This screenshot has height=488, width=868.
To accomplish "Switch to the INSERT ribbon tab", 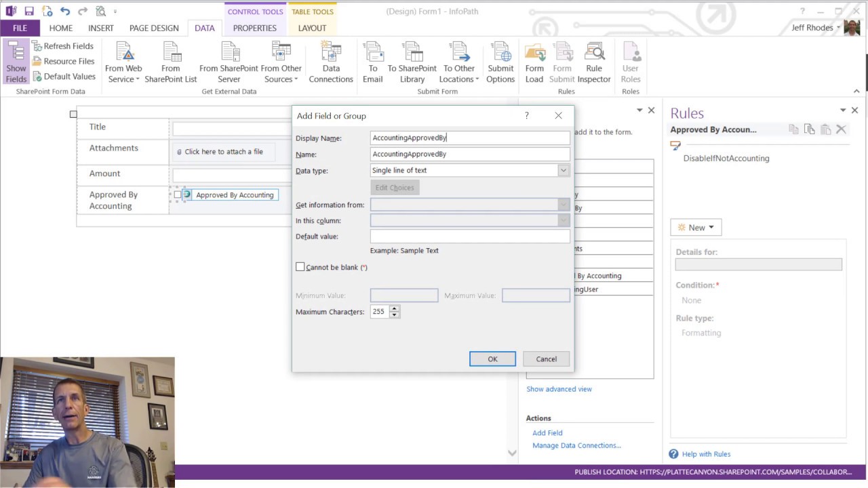I will 101,28.
